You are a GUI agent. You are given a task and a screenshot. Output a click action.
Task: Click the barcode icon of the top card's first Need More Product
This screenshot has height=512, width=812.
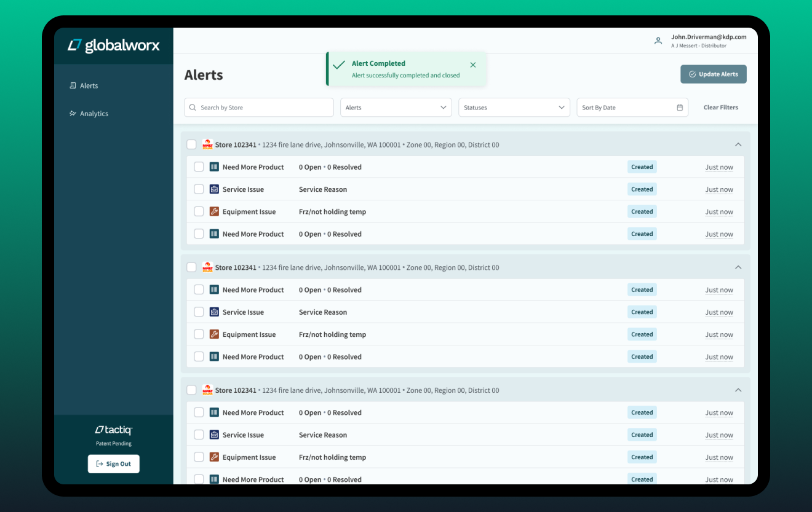[x=214, y=167]
